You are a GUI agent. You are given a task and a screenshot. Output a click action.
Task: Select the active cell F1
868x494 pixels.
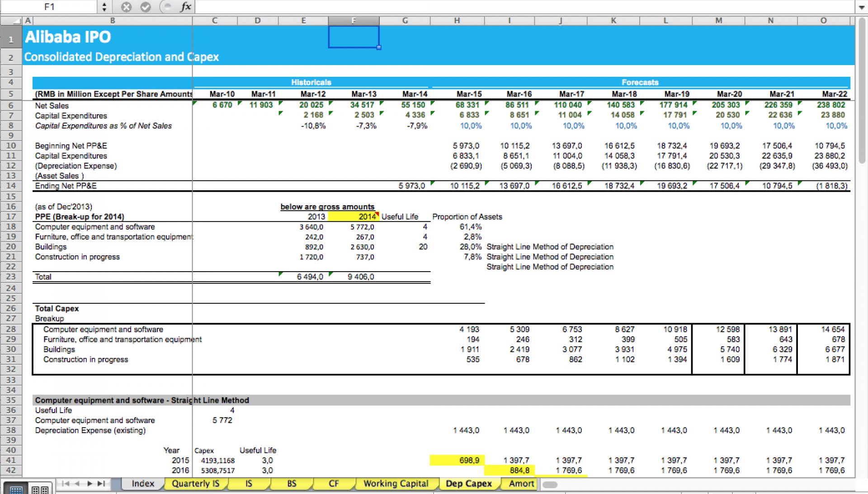point(354,37)
